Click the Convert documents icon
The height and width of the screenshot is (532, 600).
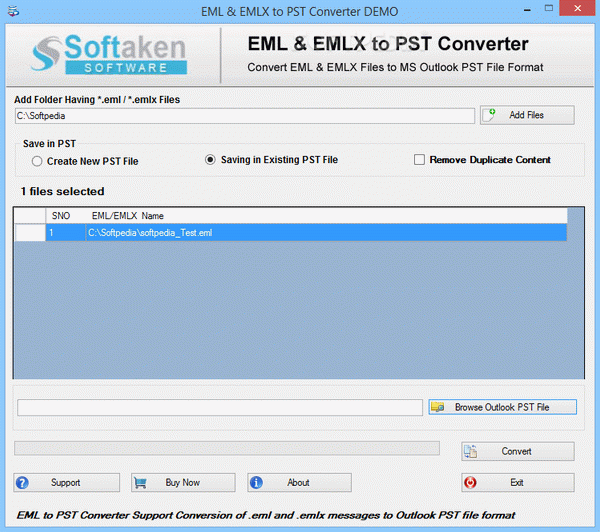[470, 452]
